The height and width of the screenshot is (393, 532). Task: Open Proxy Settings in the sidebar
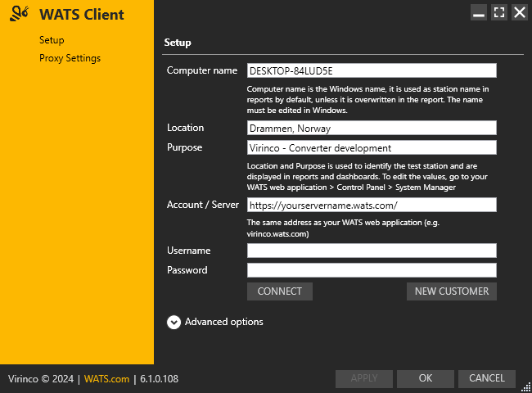tap(70, 58)
